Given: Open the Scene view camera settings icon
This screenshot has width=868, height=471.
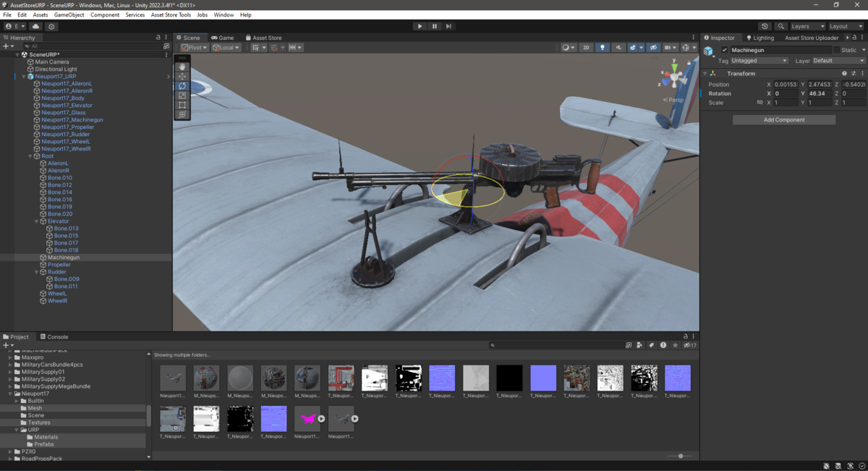Looking at the screenshot, I should point(668,47).
